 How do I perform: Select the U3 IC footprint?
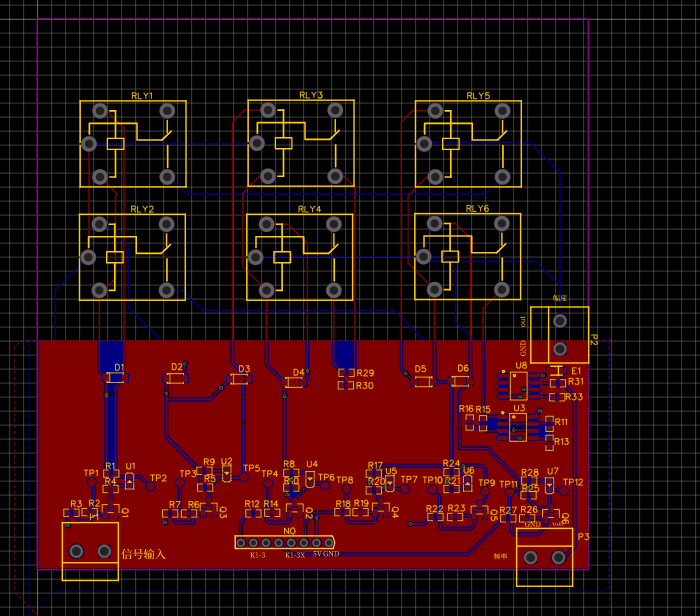coord(518,427)
